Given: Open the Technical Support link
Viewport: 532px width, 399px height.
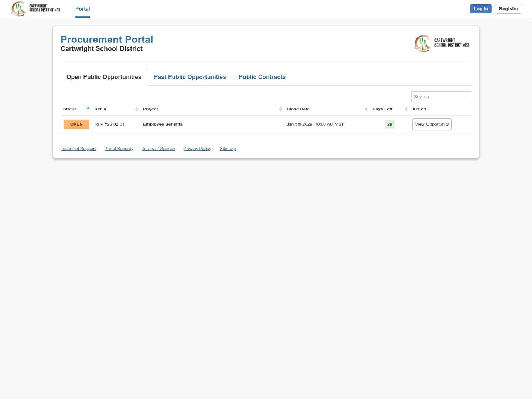Looking at the screenshot, I should [x=78, y=149].
